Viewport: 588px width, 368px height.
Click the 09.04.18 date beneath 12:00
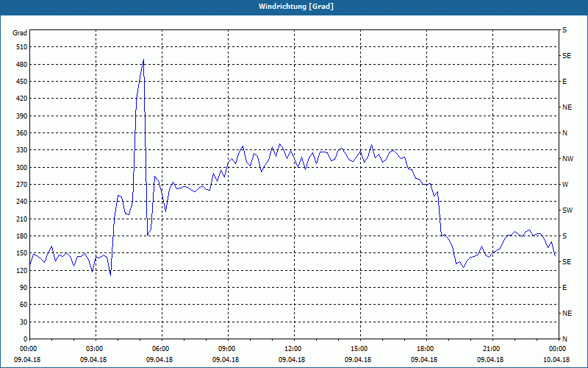[292, 360]
